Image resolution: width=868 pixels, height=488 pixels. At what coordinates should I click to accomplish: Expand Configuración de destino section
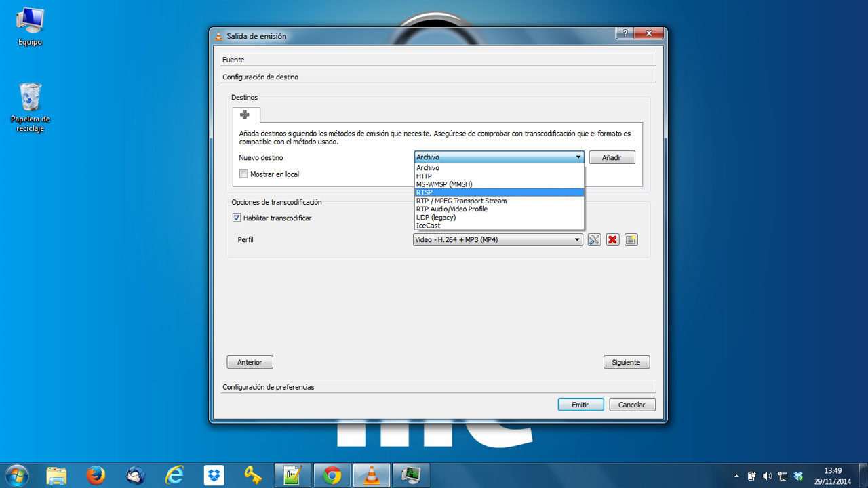pyautogui.click(x=438, y=77)
